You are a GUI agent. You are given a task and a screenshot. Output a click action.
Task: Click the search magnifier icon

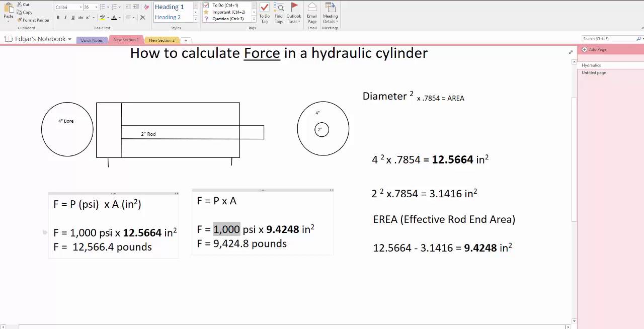[639, 39]
